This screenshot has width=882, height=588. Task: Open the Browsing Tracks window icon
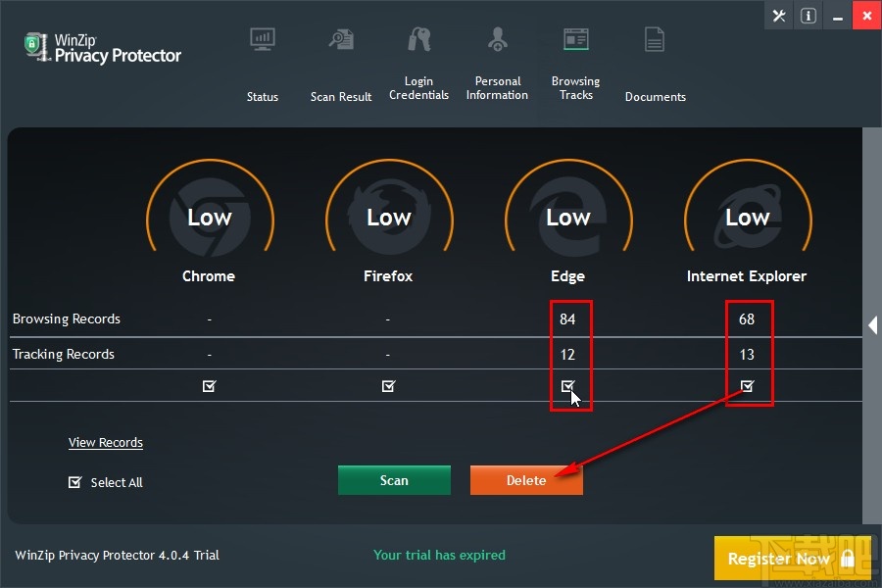[x=576, y=39]
